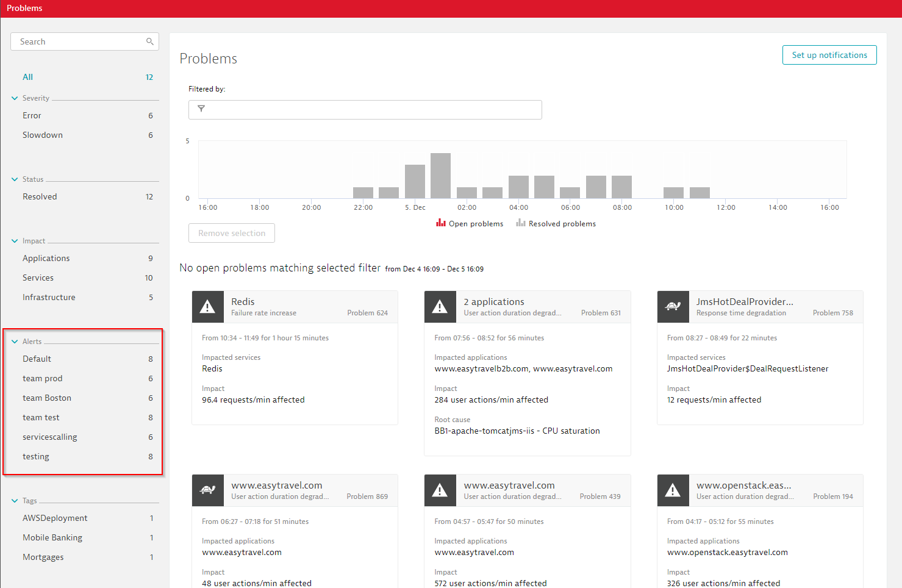Select the All problems filter
Image resolution: width=902 pixels, height=588 pixels.
[x=28, y=77]
